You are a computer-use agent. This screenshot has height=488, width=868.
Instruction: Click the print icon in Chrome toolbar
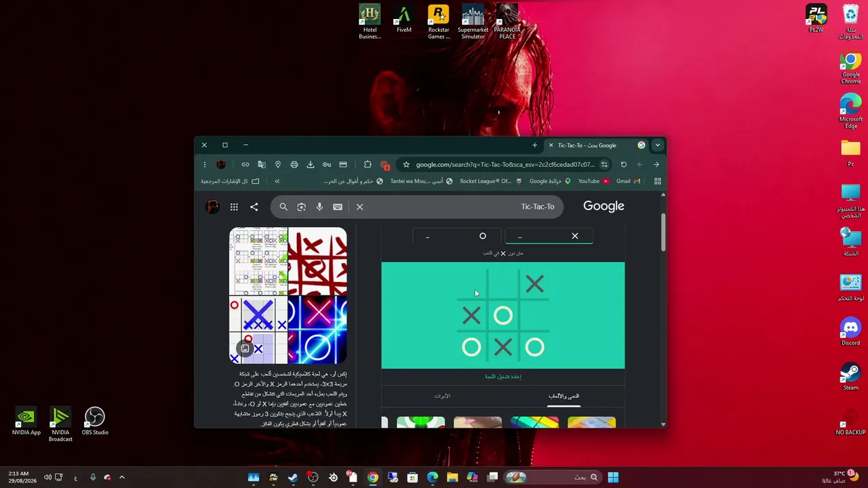tap(294, 165)
